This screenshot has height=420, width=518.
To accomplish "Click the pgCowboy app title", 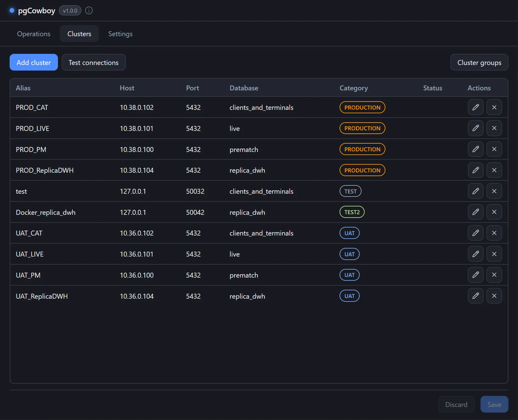I will coord(37,11).
